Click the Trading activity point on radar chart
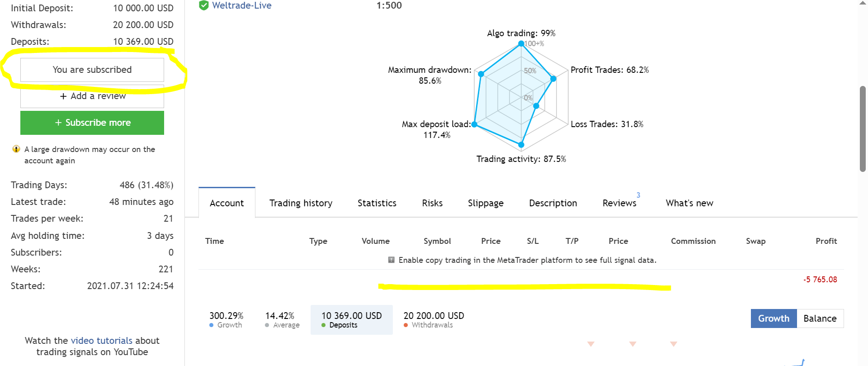Viewport: 868px width, 366px height. 521,145
